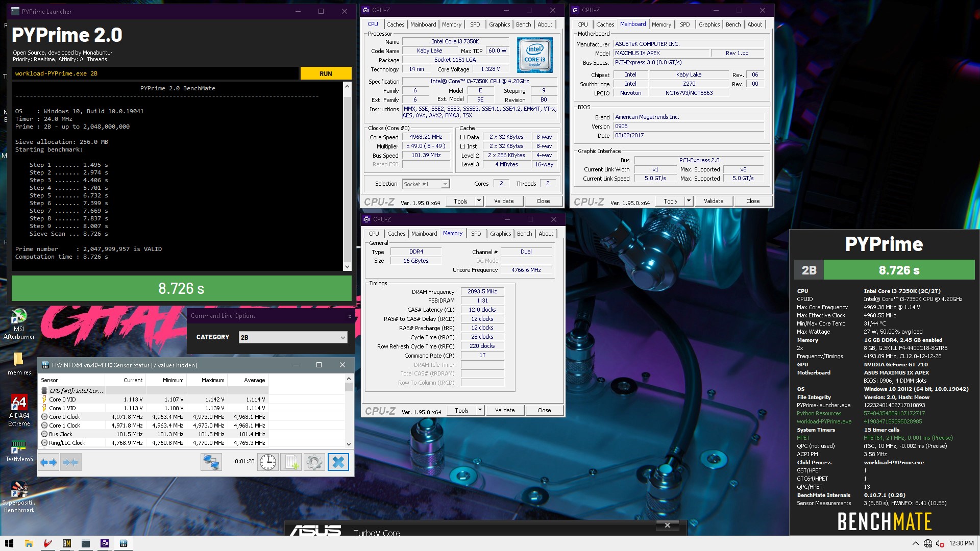Close the ASUS TurboV Core window
Image resolution: width=980 pixels, height=551 pixels.
click(667, 525)
